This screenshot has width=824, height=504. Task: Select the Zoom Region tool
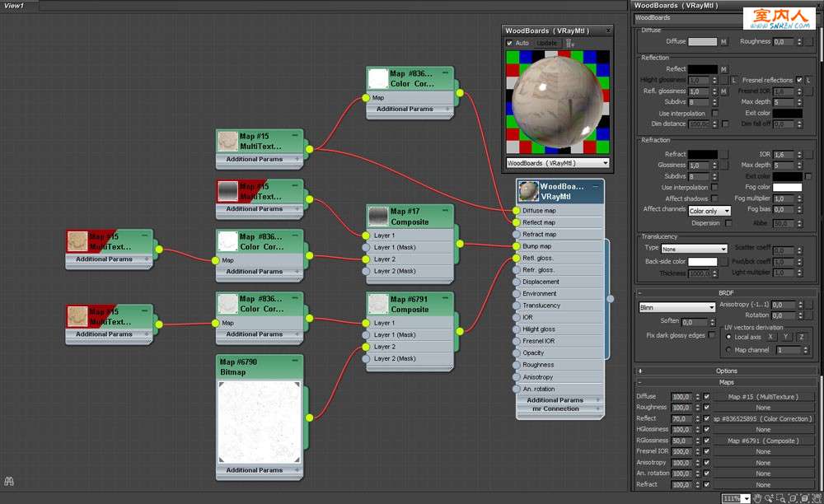coord(781,498)
